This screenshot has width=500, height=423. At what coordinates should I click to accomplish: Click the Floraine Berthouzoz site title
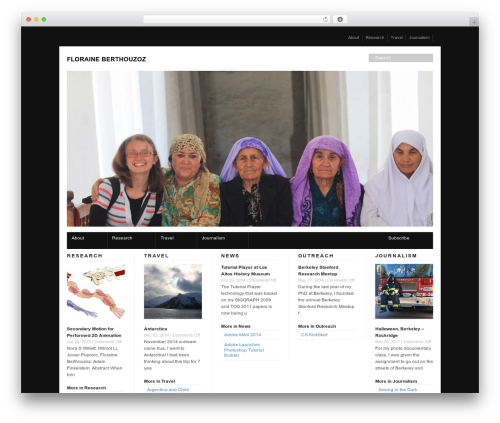[x=106, y=59]
